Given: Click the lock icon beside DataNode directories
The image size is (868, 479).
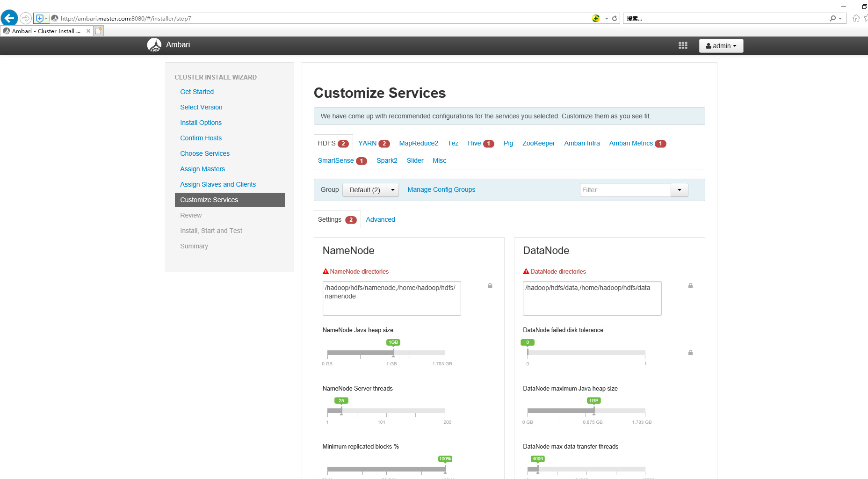Looking at the screenshot, I should pos(690,286).
